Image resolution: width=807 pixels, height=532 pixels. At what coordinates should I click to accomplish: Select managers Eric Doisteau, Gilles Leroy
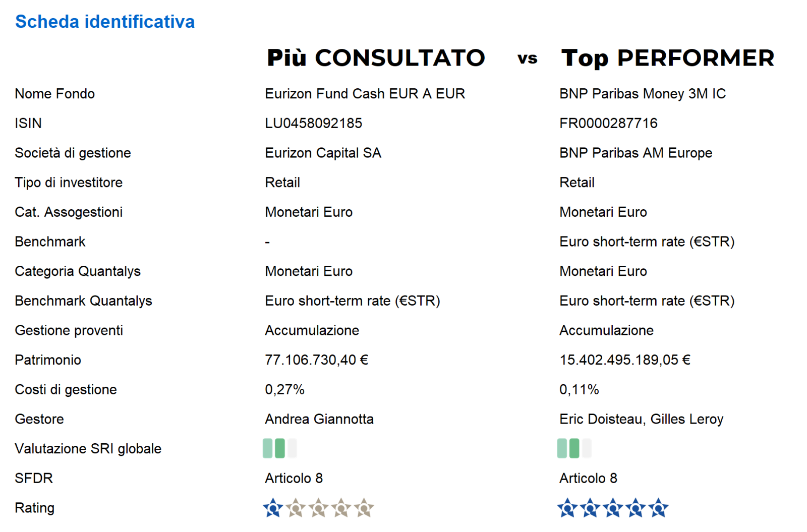point(641,419)
